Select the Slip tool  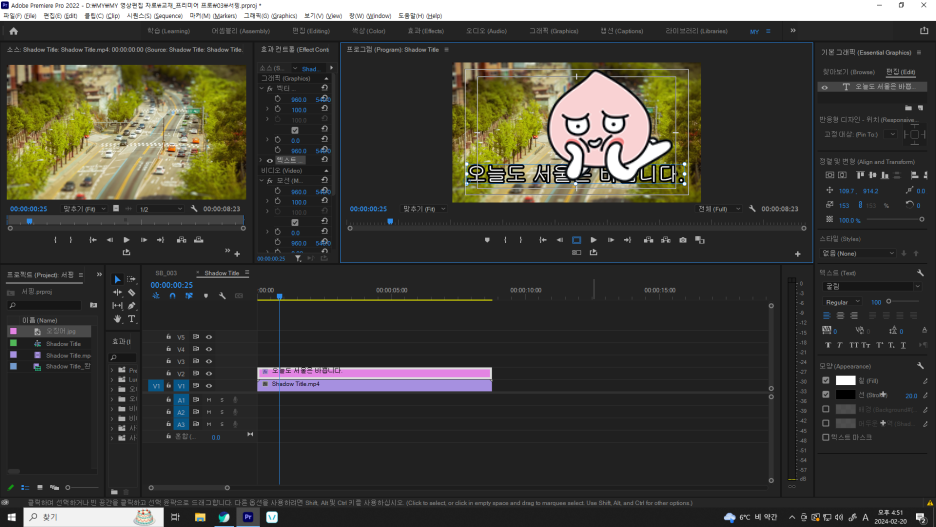[117, 306]
